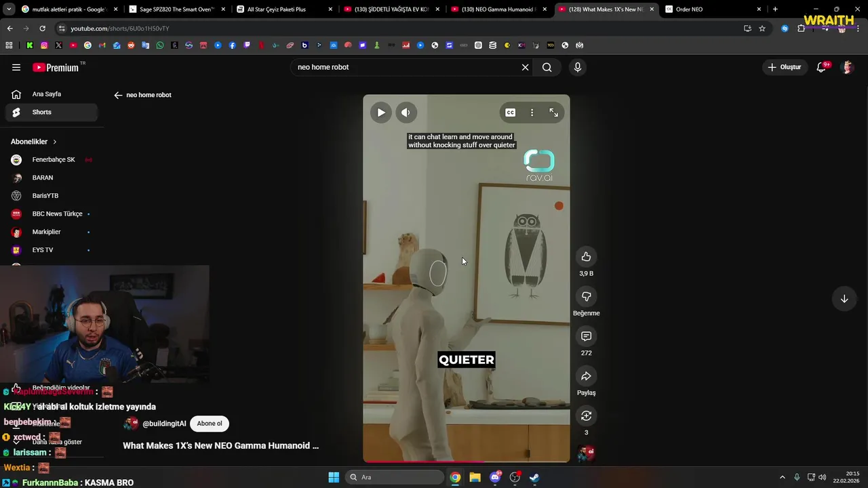Click the Oluştur create button
This screenshot has height=488, width=868.
(785, 67)
